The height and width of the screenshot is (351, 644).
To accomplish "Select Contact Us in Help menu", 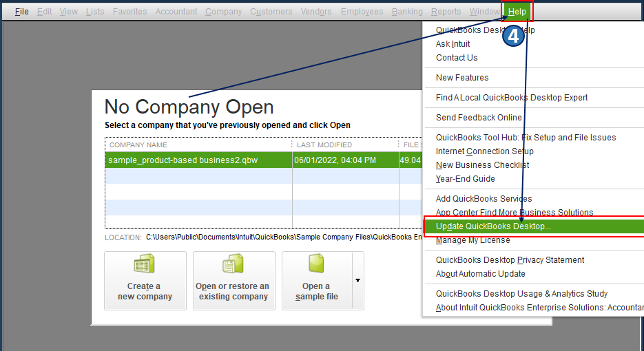I will [457, 58].
